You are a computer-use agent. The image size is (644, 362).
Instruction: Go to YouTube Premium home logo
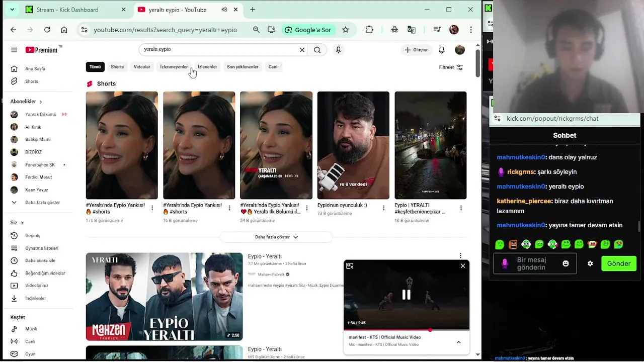click(41, 50)
